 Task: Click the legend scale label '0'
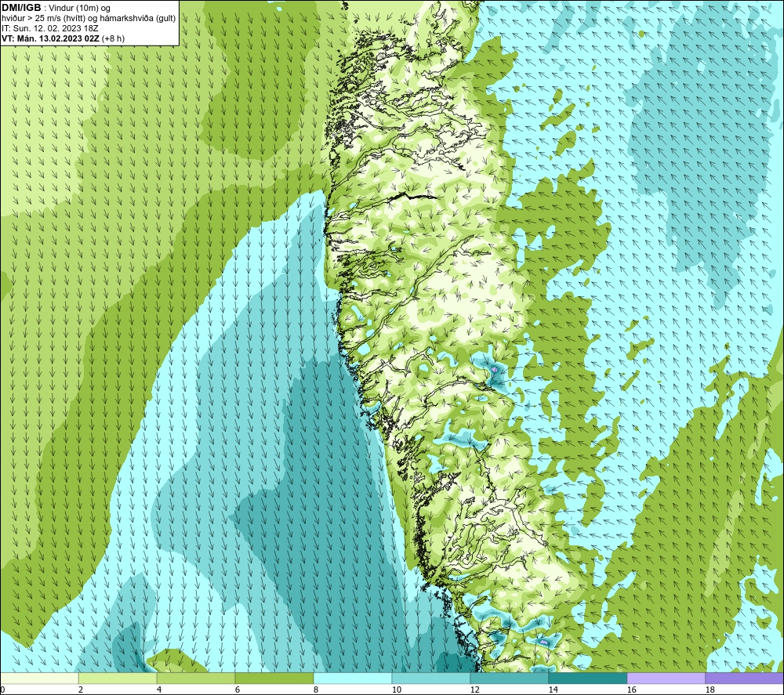tap(2, 690)
